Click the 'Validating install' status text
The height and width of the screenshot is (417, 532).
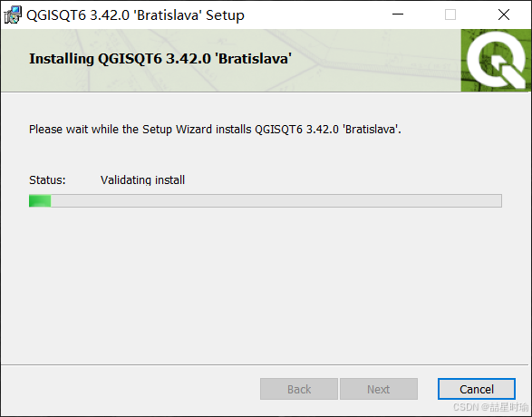(x=142, y=179)
